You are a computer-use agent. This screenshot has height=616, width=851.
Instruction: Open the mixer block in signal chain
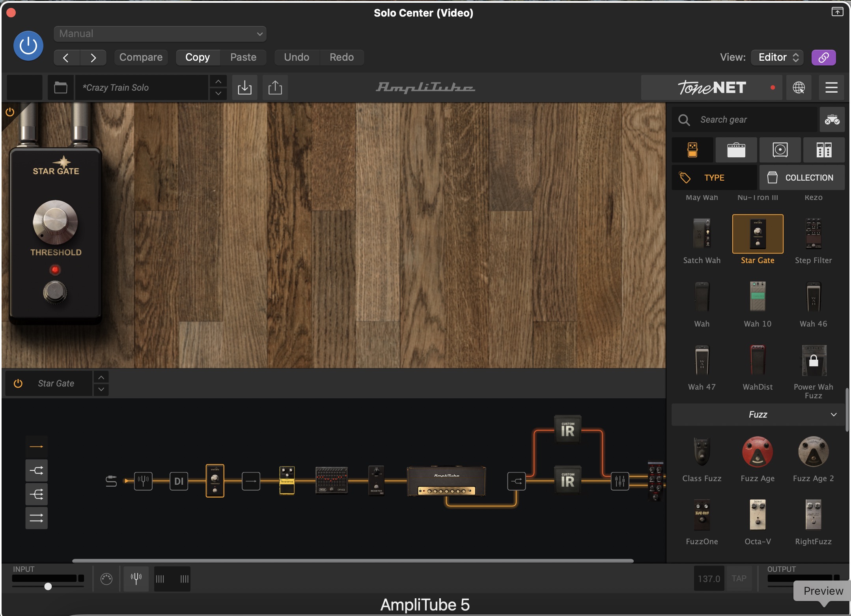620,481
